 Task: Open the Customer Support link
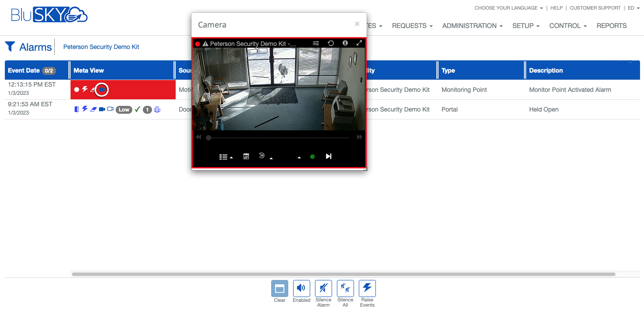(x=595, y=8)
